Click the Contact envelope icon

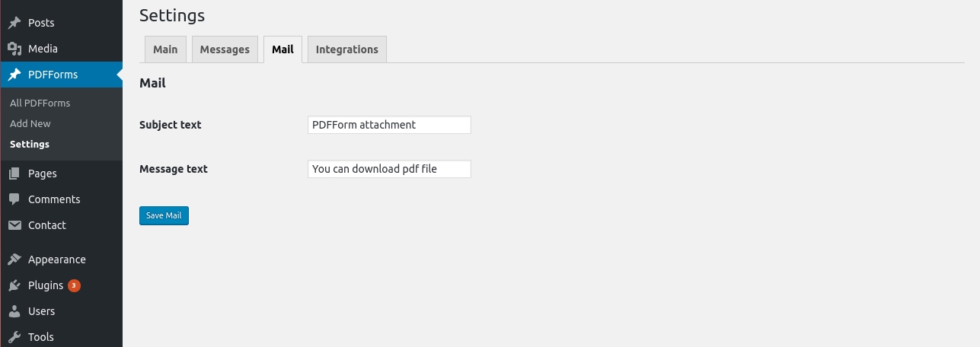[x=14, y=225]
